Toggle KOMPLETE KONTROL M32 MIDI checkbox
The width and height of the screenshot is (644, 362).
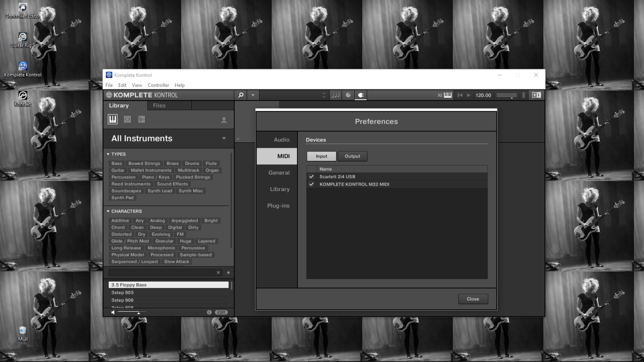pyautogui.click(x=311, y=184)
